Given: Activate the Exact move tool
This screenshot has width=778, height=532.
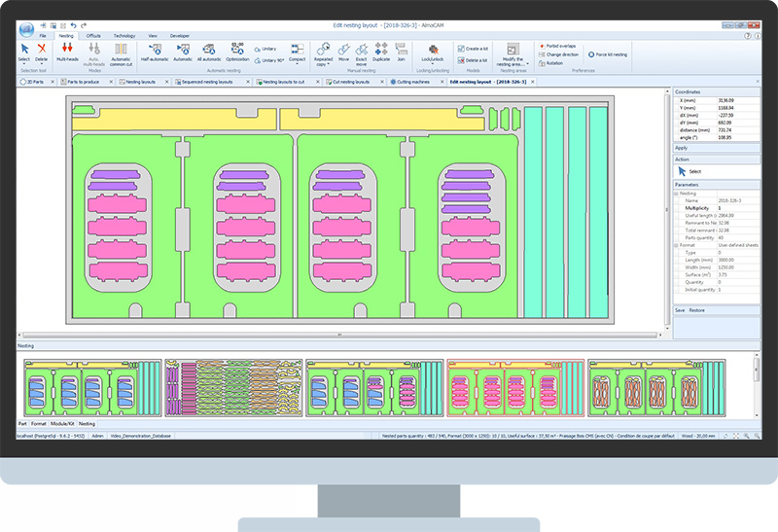Looking at the screenshot, I should pyautogui.click(x=360, y=51).
